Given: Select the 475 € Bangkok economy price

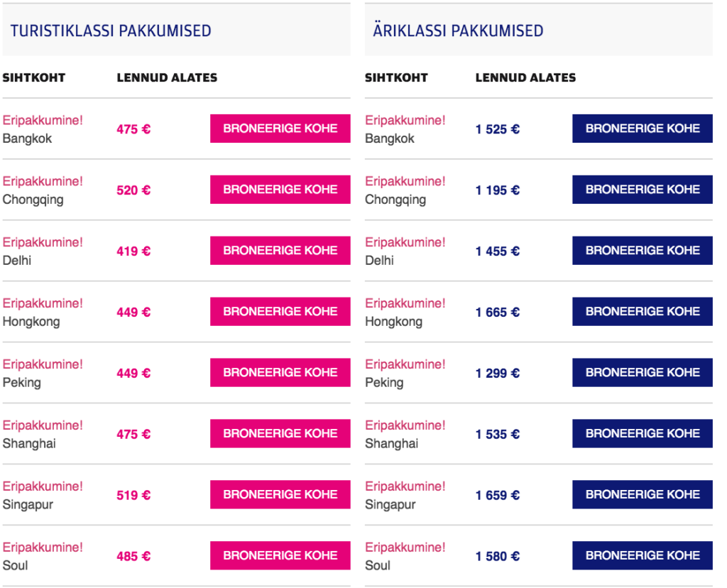Looking at the screenshot, I should [x=133, y=129].
